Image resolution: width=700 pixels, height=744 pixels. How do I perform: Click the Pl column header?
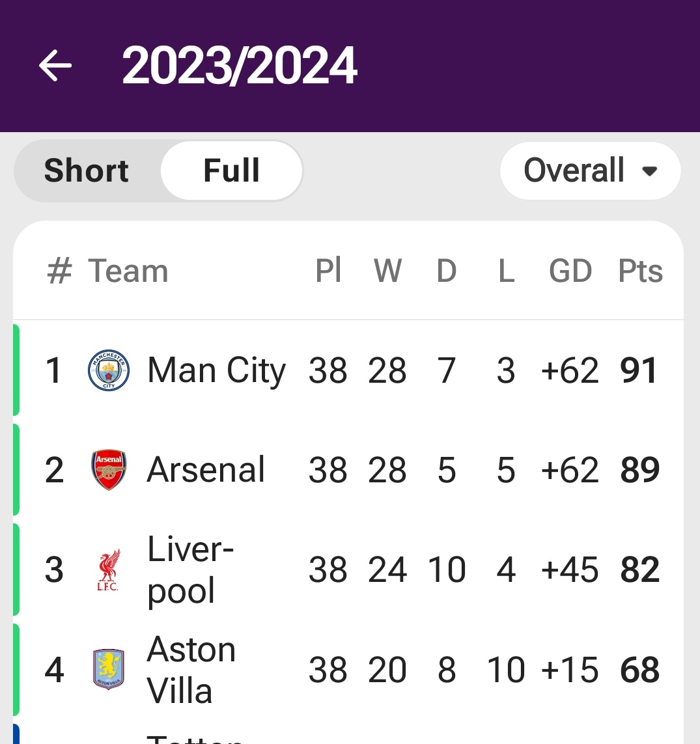[328, 271]
